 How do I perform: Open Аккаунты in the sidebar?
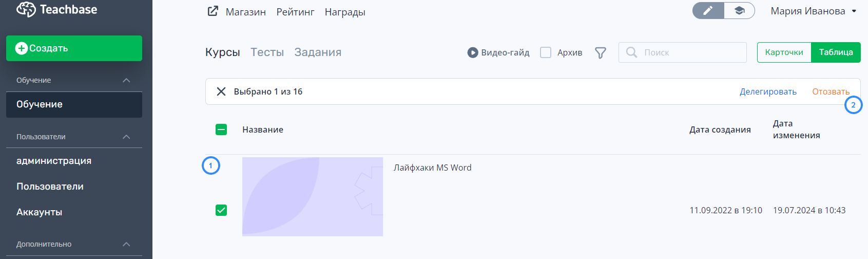(39, 212)
